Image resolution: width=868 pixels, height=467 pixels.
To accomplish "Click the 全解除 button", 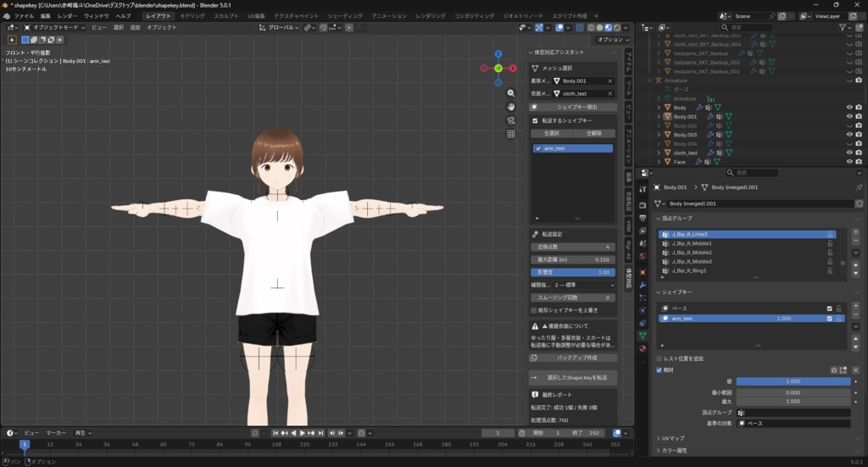I will pos(594,133).
